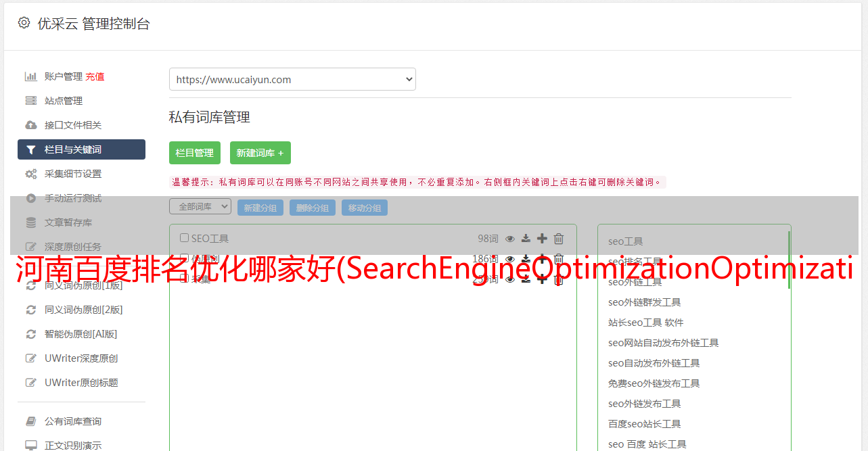Click the 优采云 管理控制台 title
Viewport: 868px width, 451px height.
[x=93, y=24]
